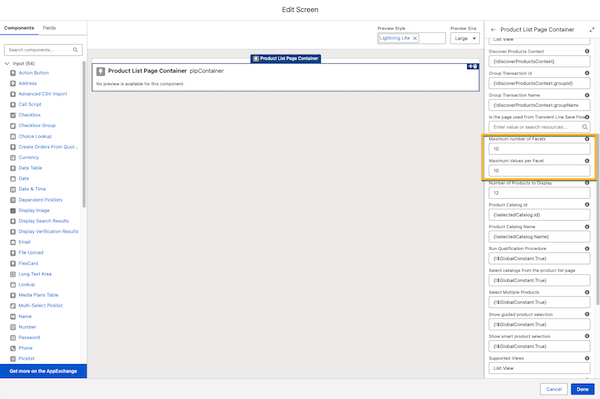This screenshot has height=399, width=600.
Task: Click the Supported Views field showing List View
Action: pos(539,368)
